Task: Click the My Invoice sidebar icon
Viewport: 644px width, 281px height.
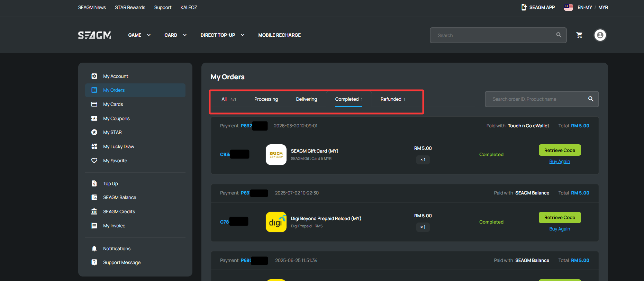Action: (x=94, y=226)
